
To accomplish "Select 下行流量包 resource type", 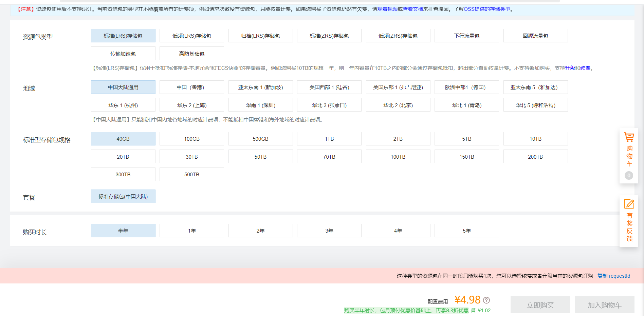I will click(466, 36).
